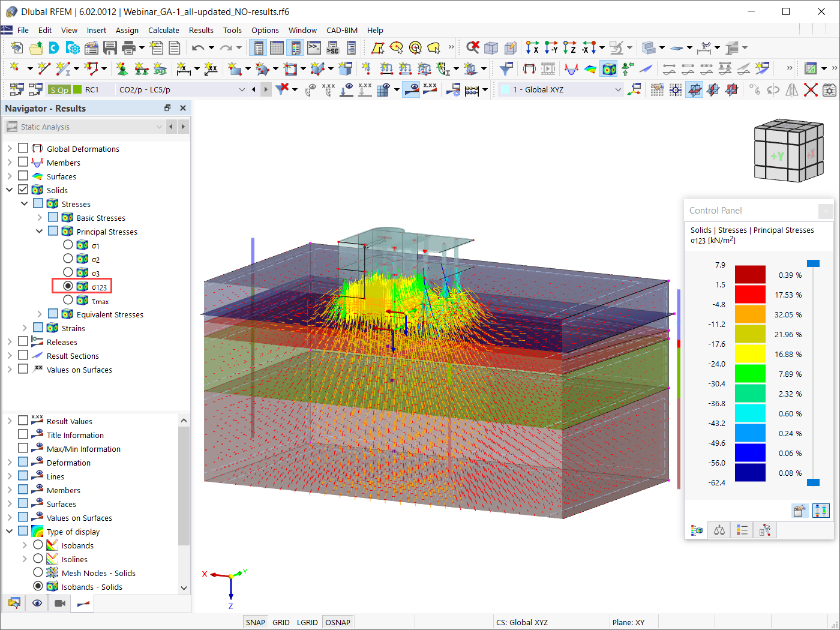Image resolution: width=840 pixels, height=630 pixels.
Task: Click the cancel zoom magnifier icon
Action: (x=473, y=47)
